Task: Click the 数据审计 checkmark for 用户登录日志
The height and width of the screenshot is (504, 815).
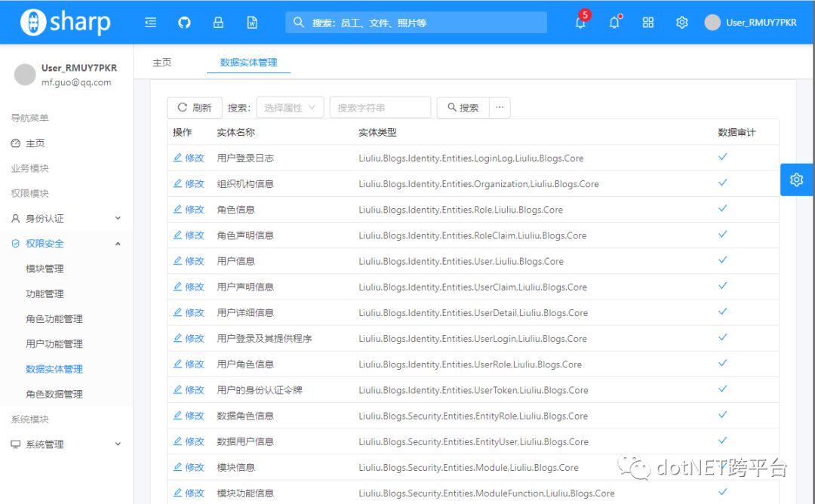Action: [x=722, y=157]
